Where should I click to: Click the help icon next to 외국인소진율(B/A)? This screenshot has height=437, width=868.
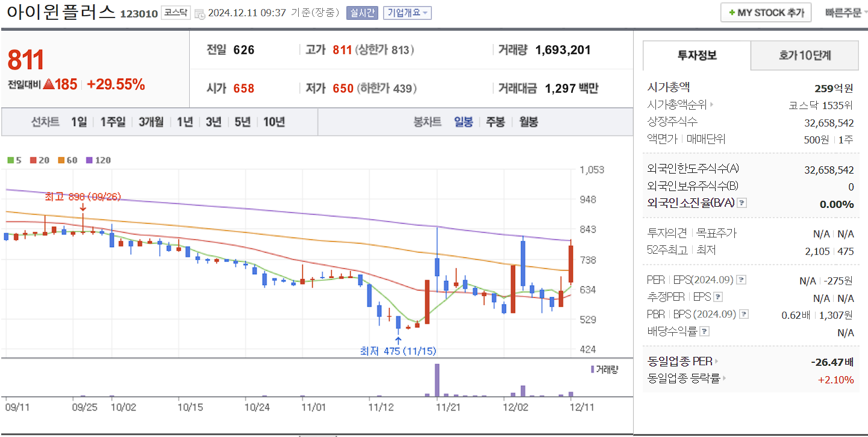pyautogui.click(x=742, y=203)
